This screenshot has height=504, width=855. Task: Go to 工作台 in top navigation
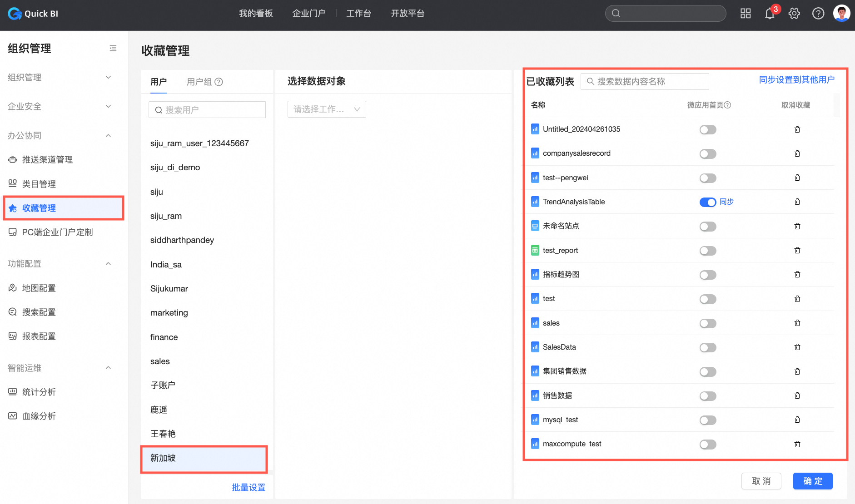click(x=359, y=14)
